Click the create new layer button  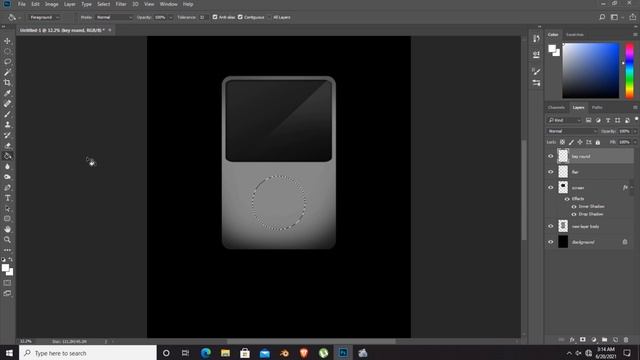pos(615,340)
